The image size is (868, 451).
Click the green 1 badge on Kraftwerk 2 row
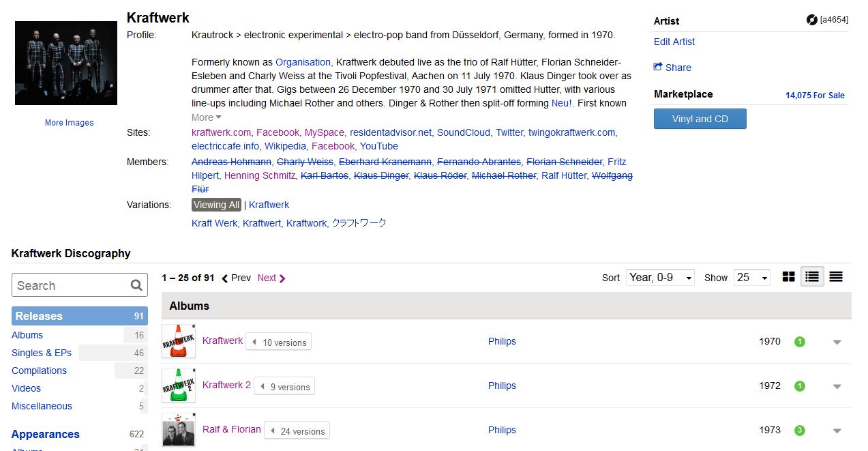pyautogui.click(x=800, y=386)
